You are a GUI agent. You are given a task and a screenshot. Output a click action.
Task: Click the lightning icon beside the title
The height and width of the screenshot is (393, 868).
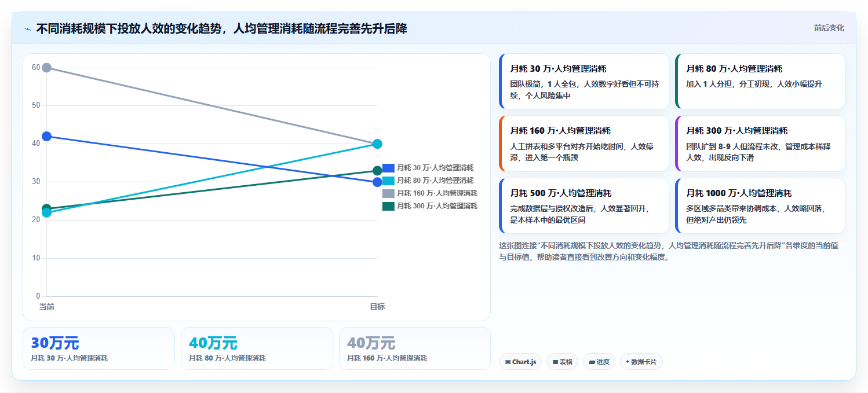pyautogui.click(x=27, y=29)
